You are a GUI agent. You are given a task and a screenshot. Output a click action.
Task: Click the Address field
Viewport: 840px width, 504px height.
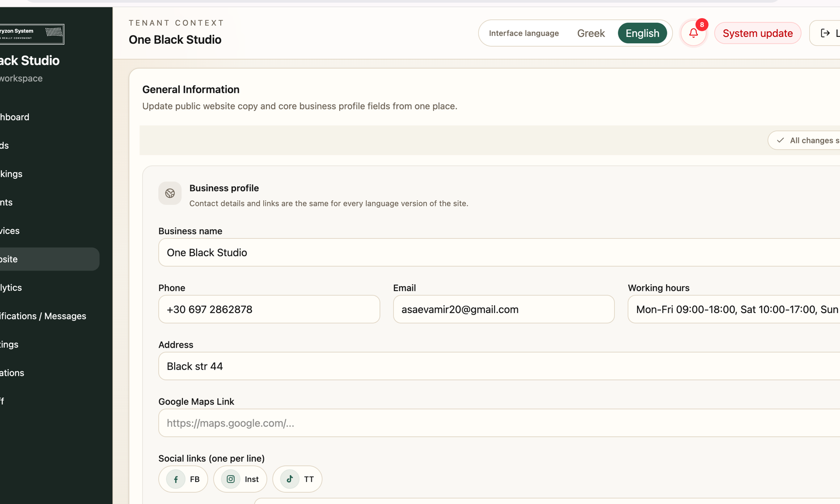tap(499, 366)
